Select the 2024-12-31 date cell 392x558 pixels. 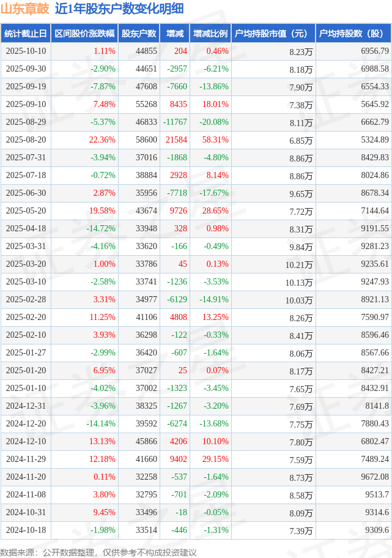pos(25,406)
